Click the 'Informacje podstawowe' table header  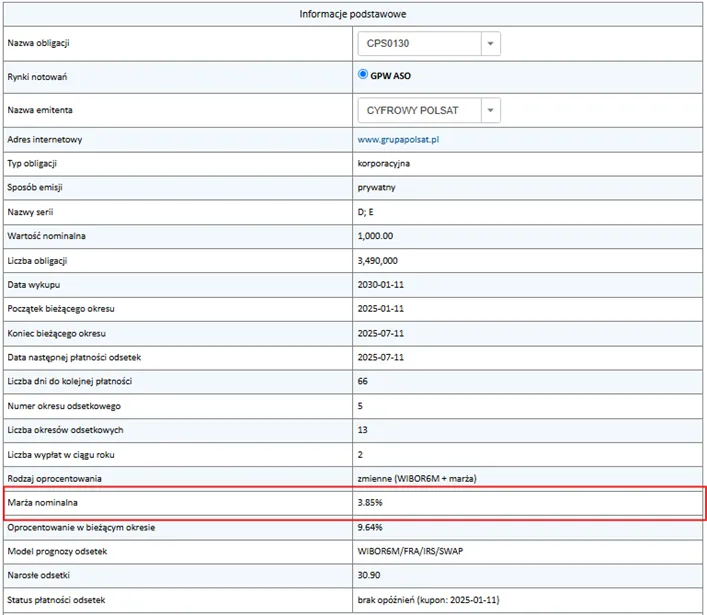[x=353, y=14]
